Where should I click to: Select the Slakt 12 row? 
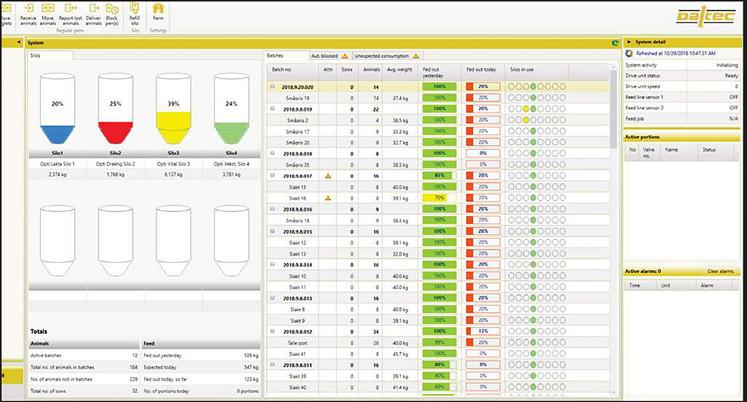point(438,243)
